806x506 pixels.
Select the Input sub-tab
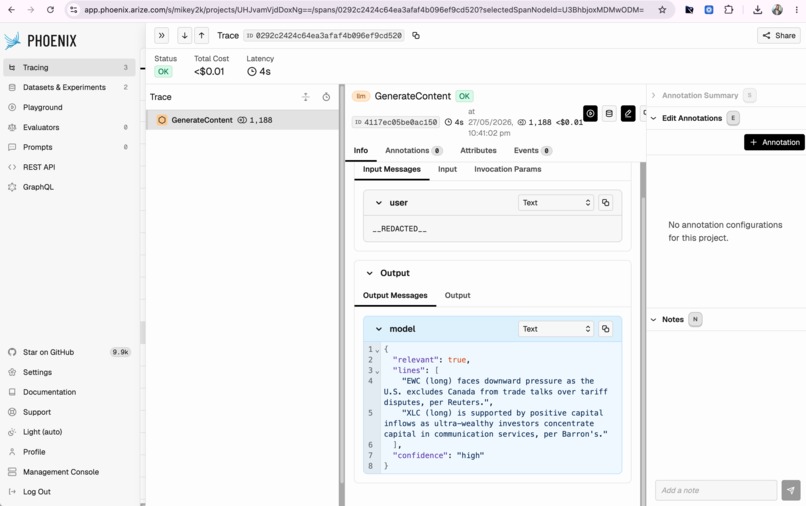[x=447, y=169]
